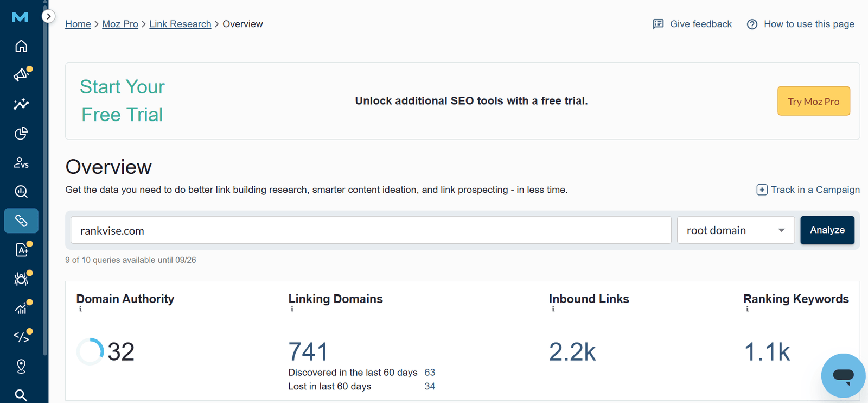
Task: Open the competitor 'vs' person icon
Action: click(x=21, y=162)
